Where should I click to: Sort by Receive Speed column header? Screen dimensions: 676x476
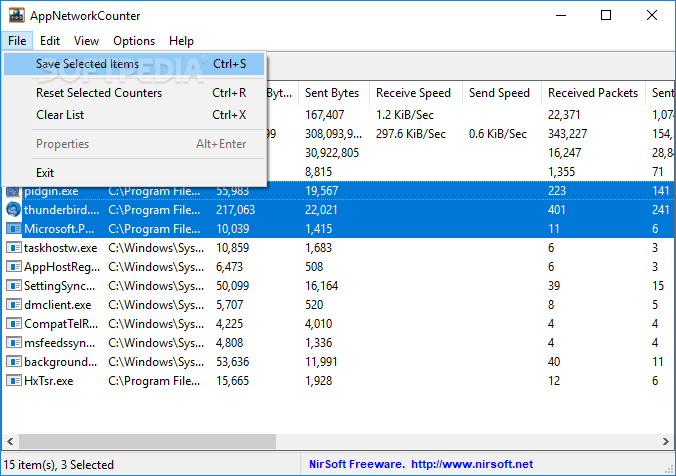point(416,93)
